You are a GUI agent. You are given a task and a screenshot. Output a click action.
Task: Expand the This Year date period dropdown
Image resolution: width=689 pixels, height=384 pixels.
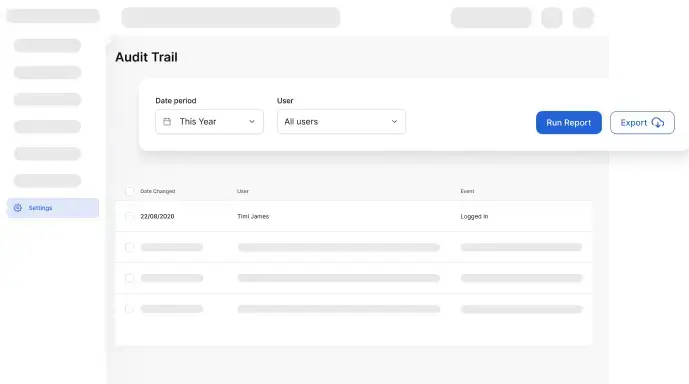point(209,122)
